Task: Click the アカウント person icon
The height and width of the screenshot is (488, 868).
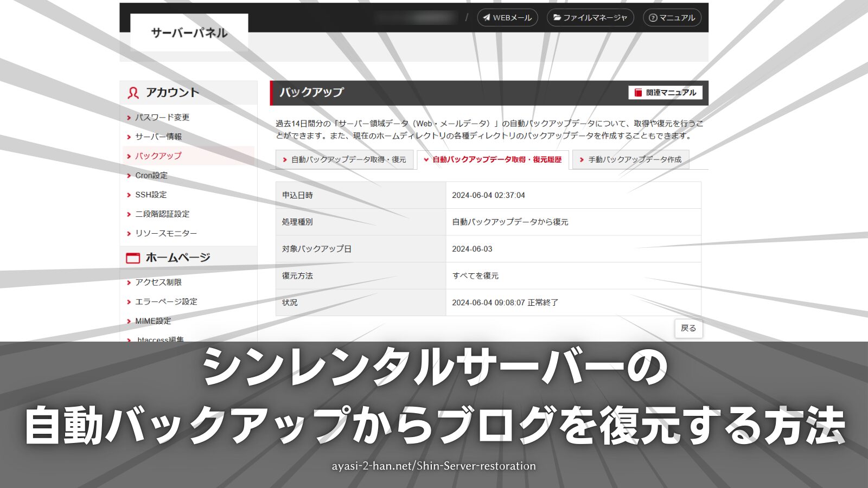Action: [x=133, y=93]
